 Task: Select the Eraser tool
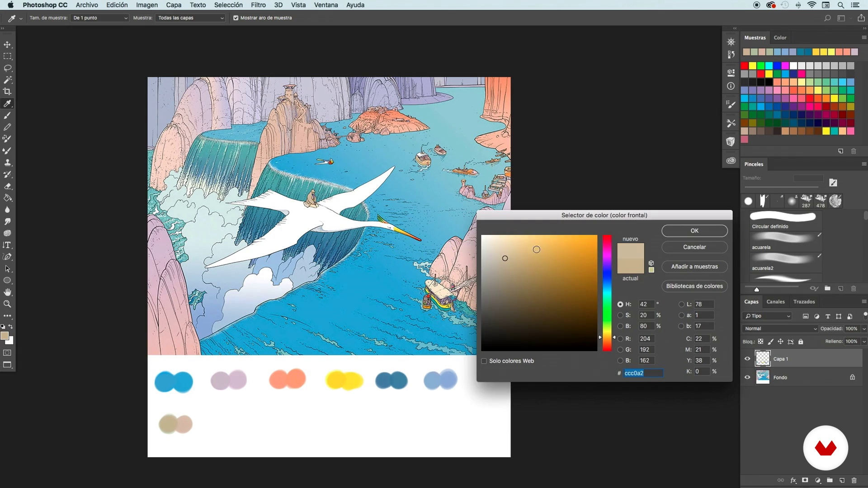7,186
